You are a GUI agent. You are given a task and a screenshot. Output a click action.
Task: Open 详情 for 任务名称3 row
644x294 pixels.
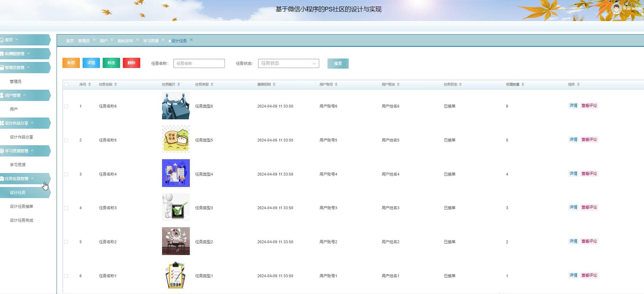[573, 207]
